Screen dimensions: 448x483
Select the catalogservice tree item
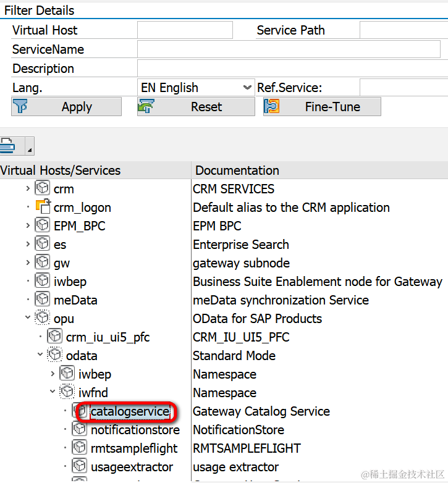130,411
